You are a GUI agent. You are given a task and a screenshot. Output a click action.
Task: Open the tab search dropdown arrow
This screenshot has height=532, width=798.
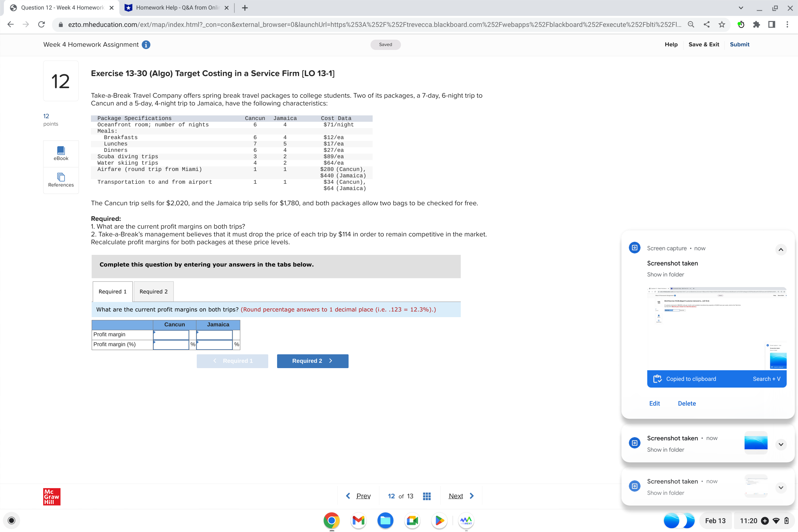coord(741,7)
